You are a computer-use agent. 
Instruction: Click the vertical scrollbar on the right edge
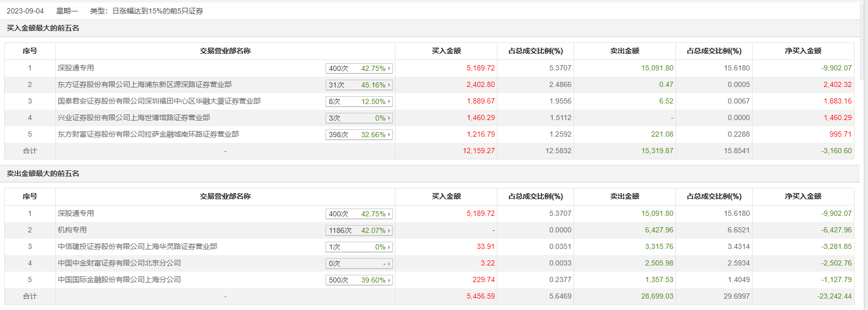click(x=862, y=41)
